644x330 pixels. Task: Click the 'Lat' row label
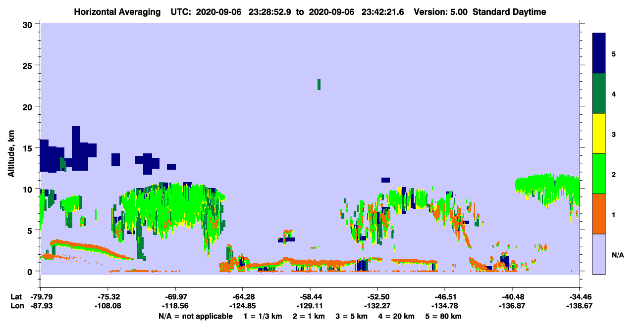tap(16, 297)
